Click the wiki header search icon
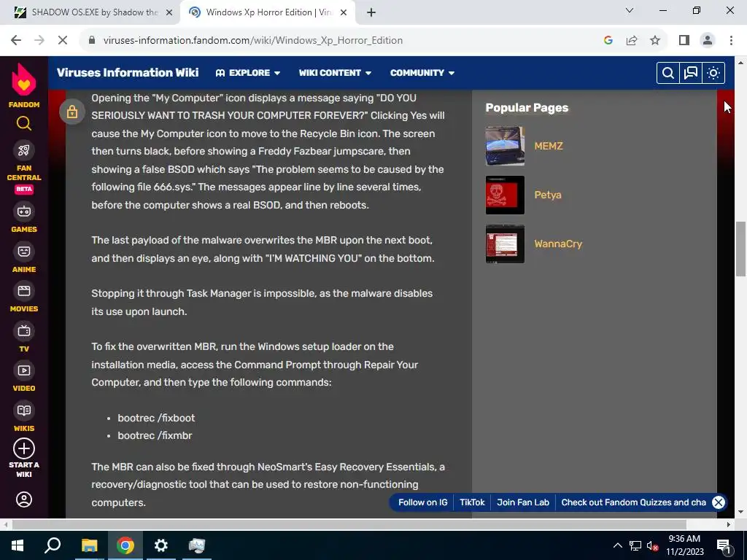Screen dimensions: 747x560 668,73
